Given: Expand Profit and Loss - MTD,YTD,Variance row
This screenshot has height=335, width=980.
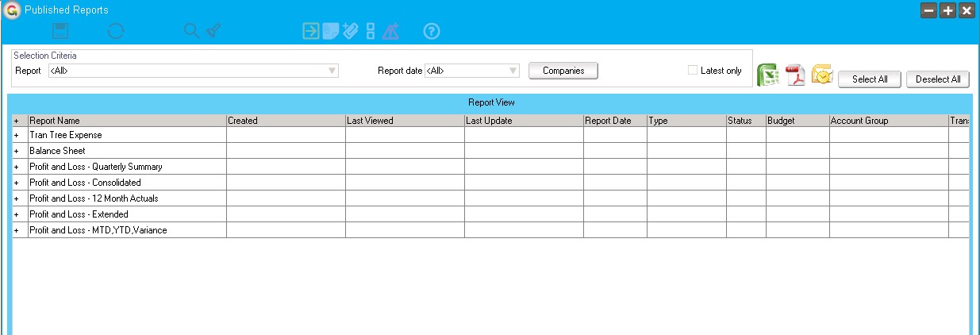Looking at the screenshot, I should tap(17, 230).
